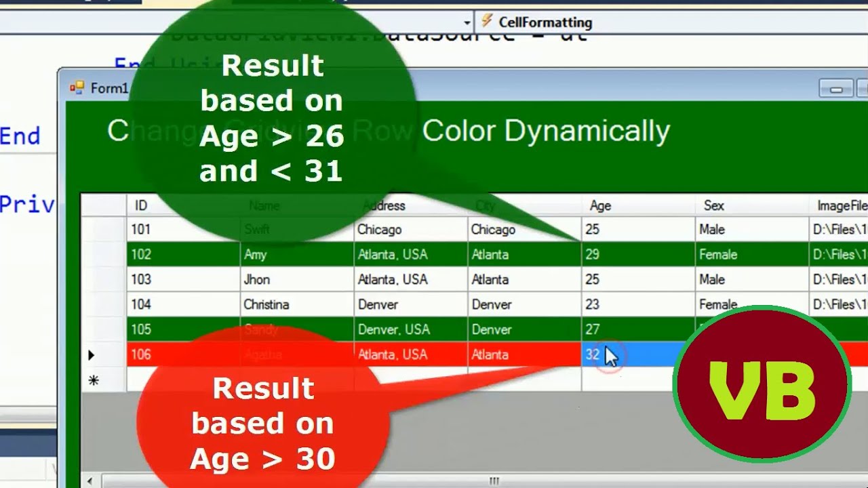Click the Sex cell 'Male' in row 103
The height and width of the screenshot is (488, 868).
[x=752, y=280]
